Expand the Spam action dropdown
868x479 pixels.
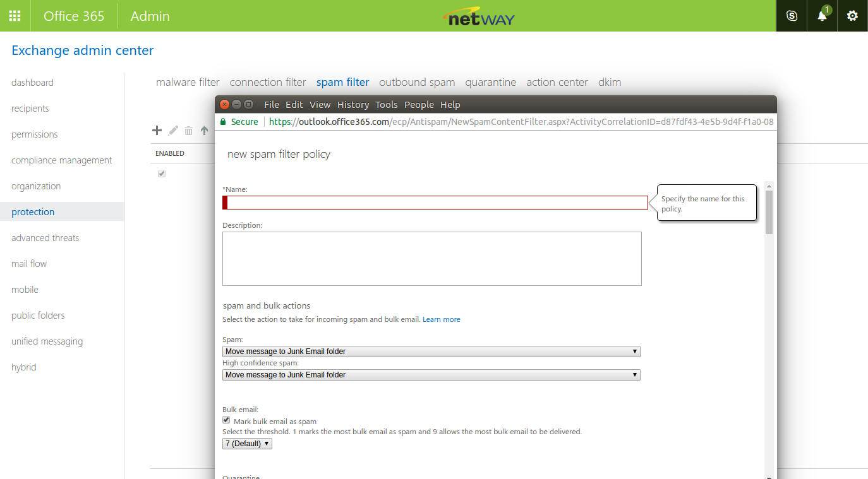pyautogui.click(x=431, y=352)
